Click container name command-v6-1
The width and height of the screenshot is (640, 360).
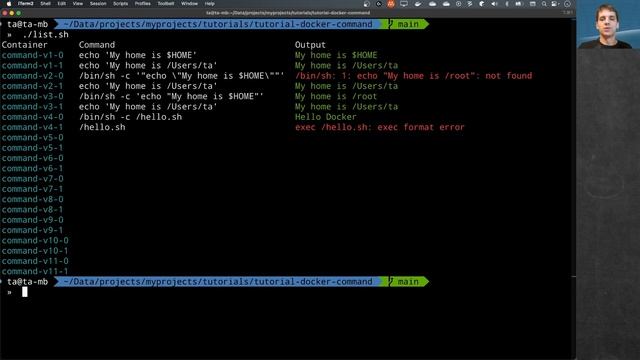tap(32, 168)
